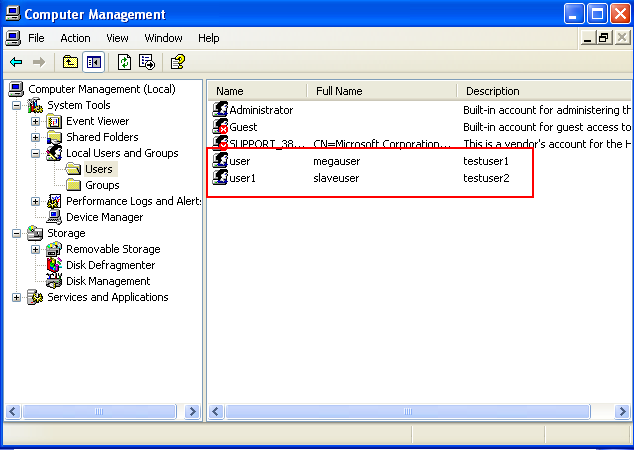Click left arrow of tree pane scrollbar

tap(13, 412)
